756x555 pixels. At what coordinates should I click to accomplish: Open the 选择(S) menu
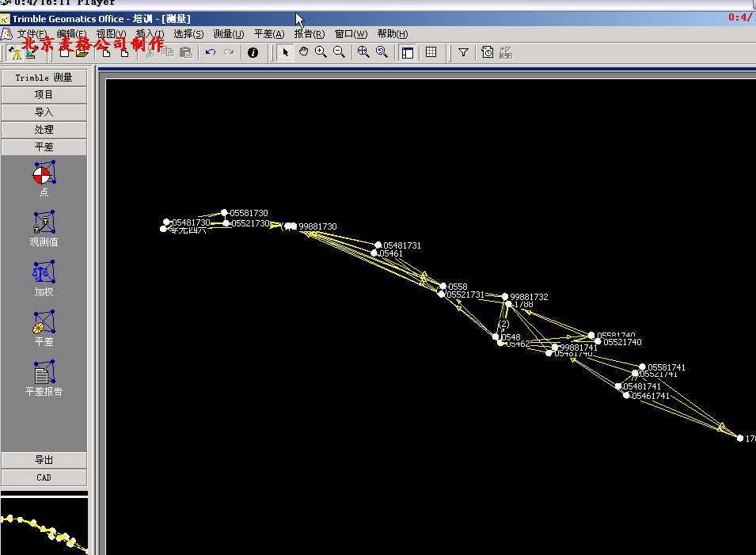tap(188, 34)
